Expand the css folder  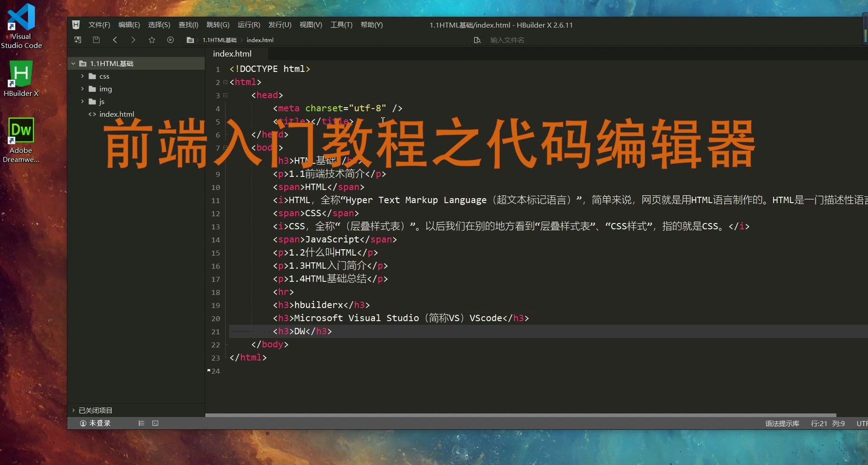[x=82, y=76]
